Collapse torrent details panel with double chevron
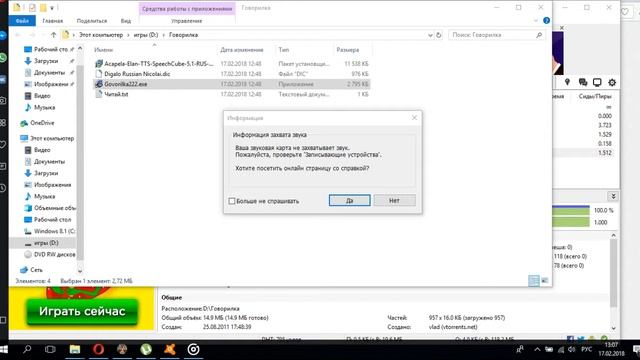The height and width of the screenshot is (360, 640). click(613, 196)
